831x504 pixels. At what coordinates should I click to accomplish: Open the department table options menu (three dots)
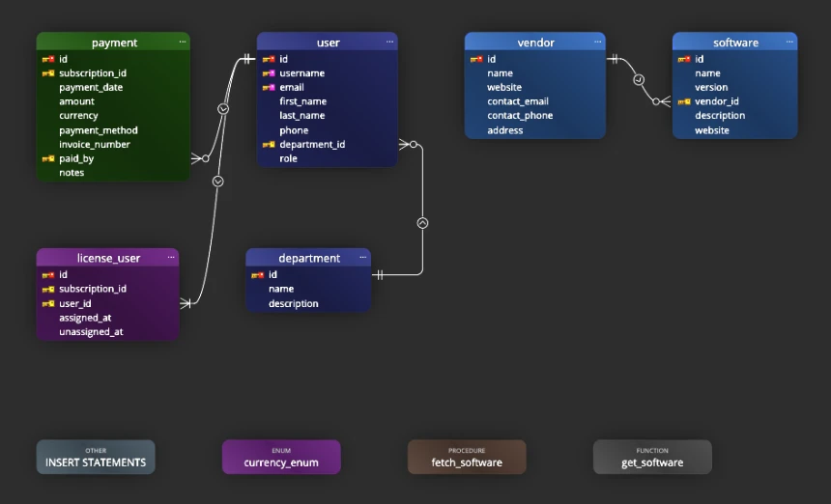(362, 257)
